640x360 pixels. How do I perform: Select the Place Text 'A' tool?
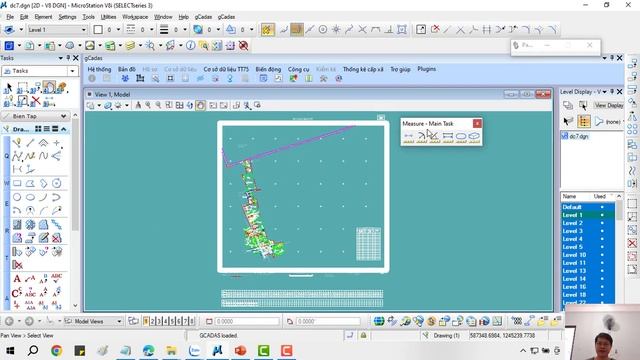click(17, 279)
